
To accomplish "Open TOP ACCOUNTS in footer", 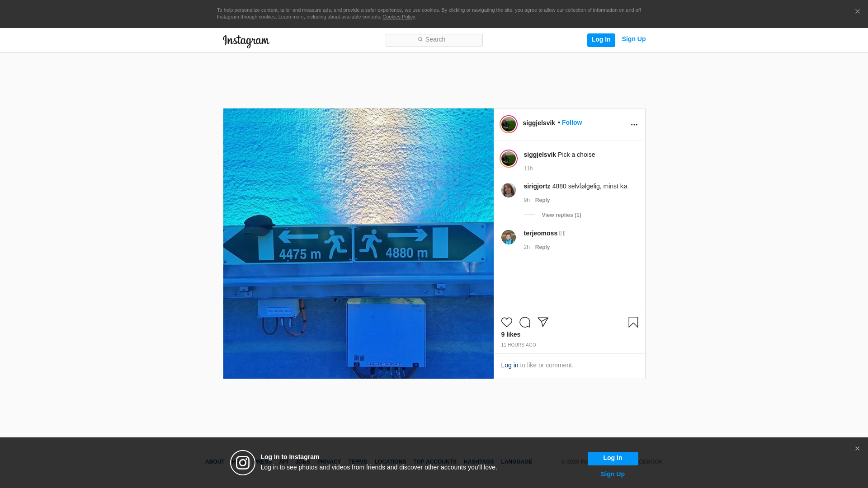I will tap(434, 462).
